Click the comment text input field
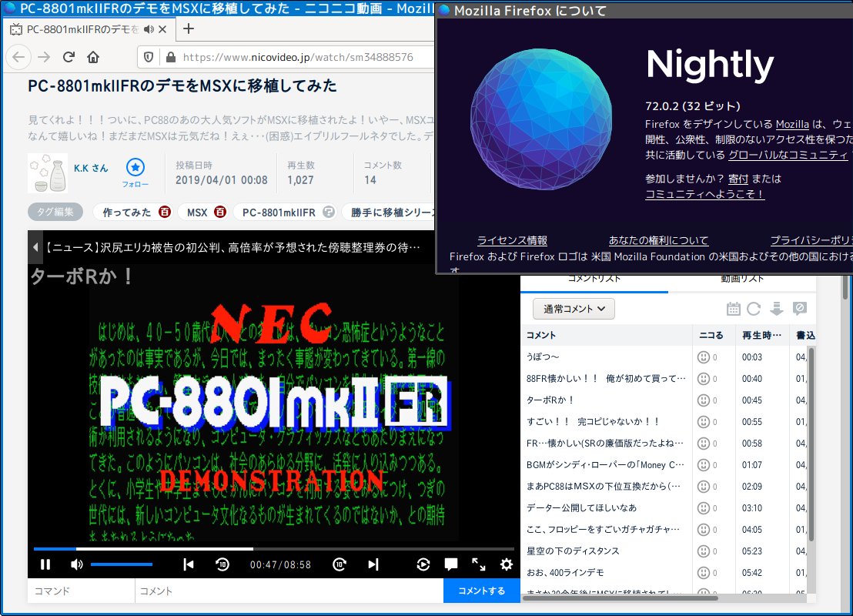 [x=289, y=591]
